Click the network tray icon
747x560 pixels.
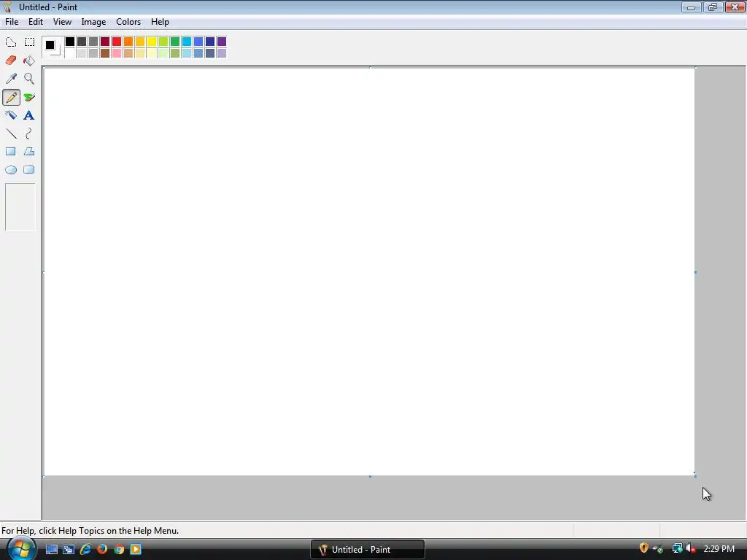coord(677,548)
